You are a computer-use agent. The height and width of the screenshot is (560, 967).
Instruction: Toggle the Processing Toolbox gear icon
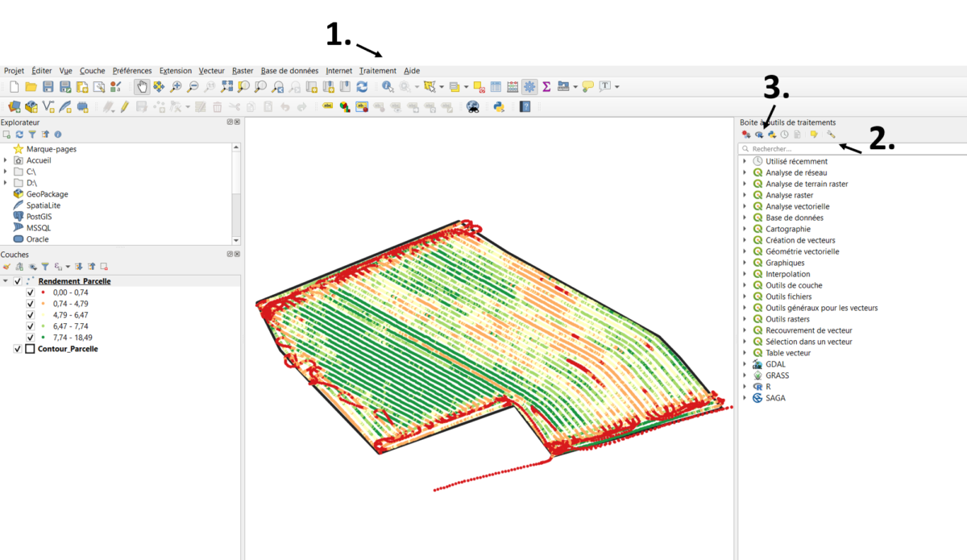[x=529, y=86]
